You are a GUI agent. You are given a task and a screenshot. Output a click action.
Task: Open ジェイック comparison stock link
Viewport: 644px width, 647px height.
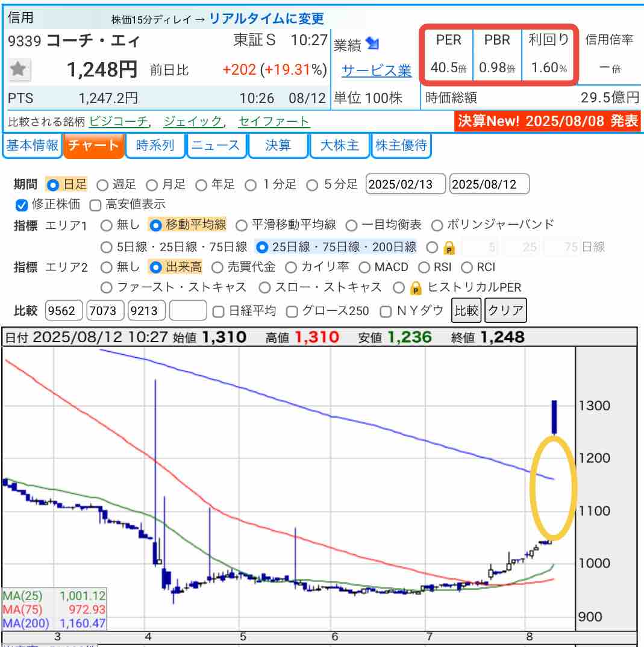193,121
